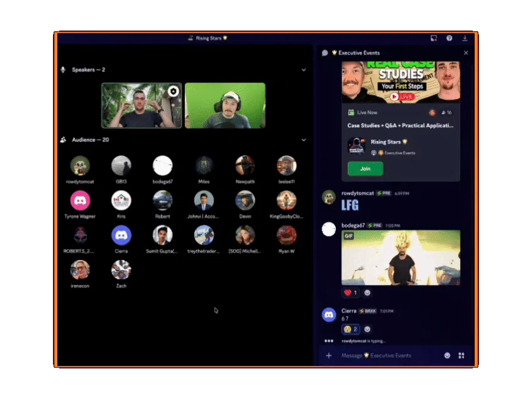The width and height of the screenshot is (532, 399).
Task: Click bodega67's avatar in the audience
Action: [163, 166]
